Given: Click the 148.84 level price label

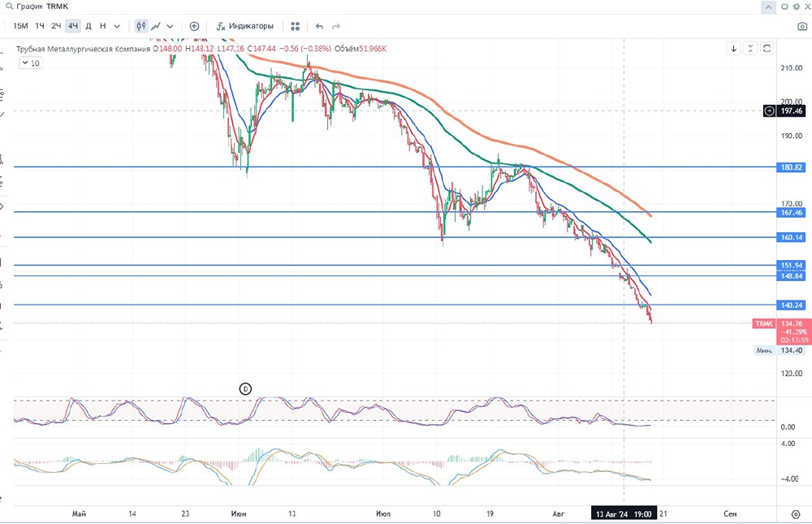Looking at the screenshot, I should point(791,276).
